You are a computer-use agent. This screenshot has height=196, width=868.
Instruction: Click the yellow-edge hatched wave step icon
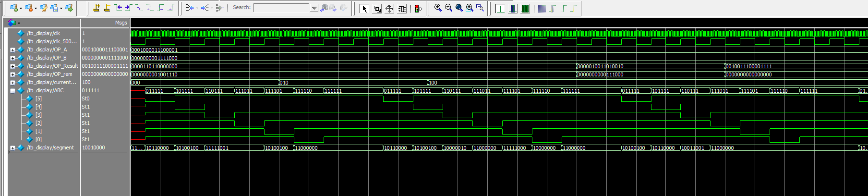point(553,8)
